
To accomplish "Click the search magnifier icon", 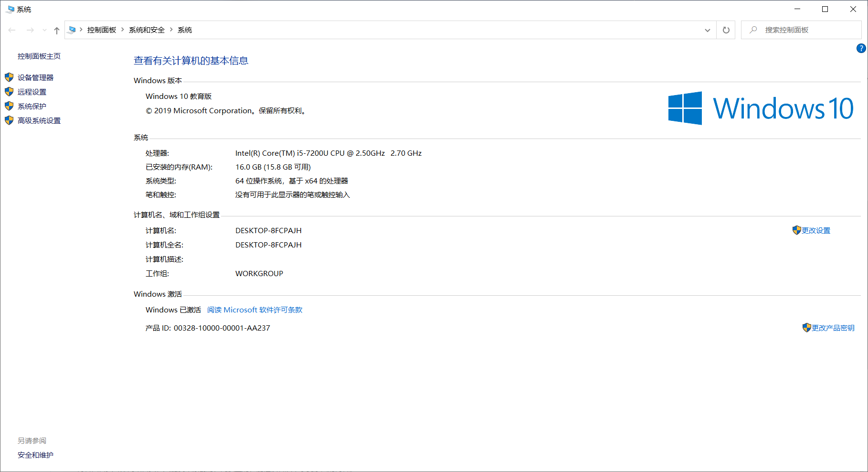I will coord(753,30).
